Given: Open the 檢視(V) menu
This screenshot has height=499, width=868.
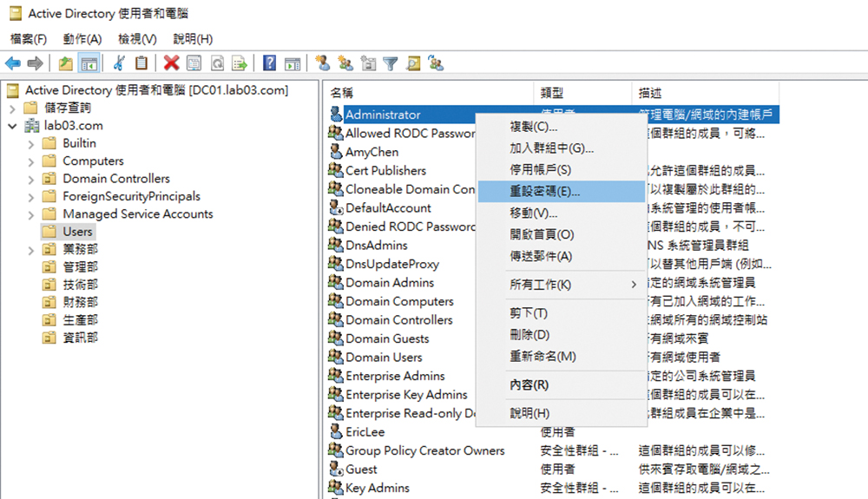Looking at the screenshot, I should coord(137,39).
